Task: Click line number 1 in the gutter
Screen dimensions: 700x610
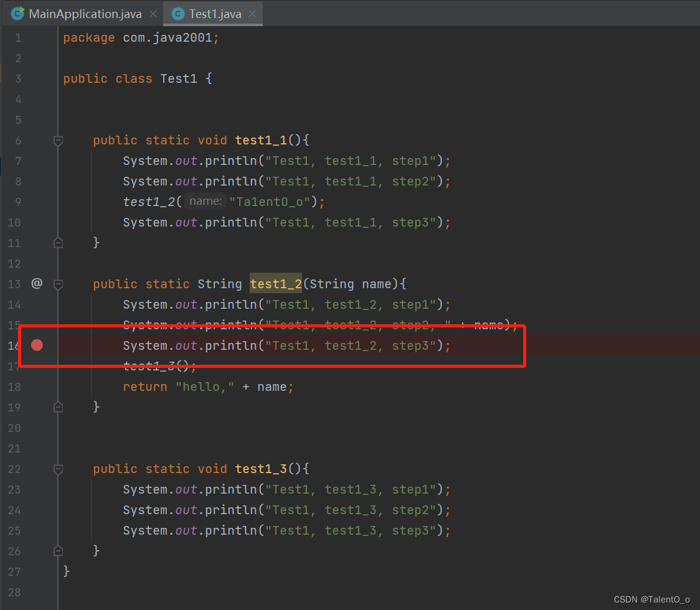Action: [x=18, y=38]
